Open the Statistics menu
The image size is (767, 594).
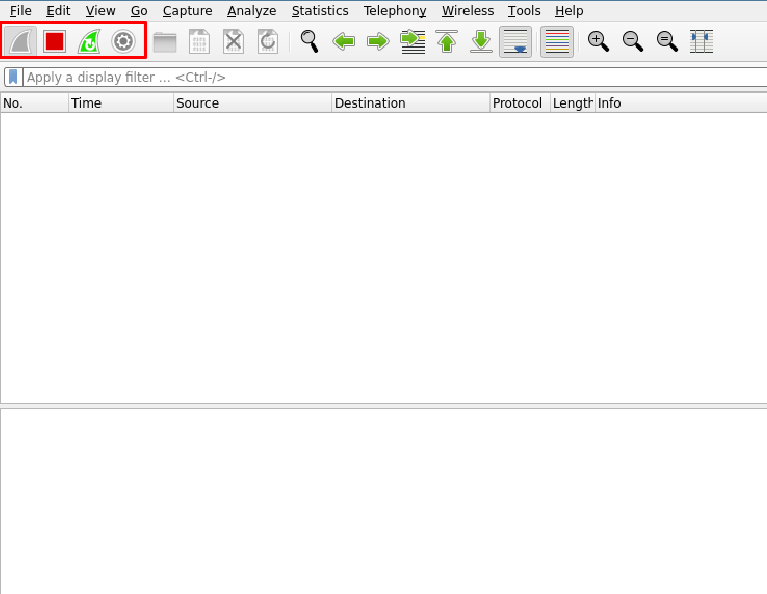tap(320, 10)
